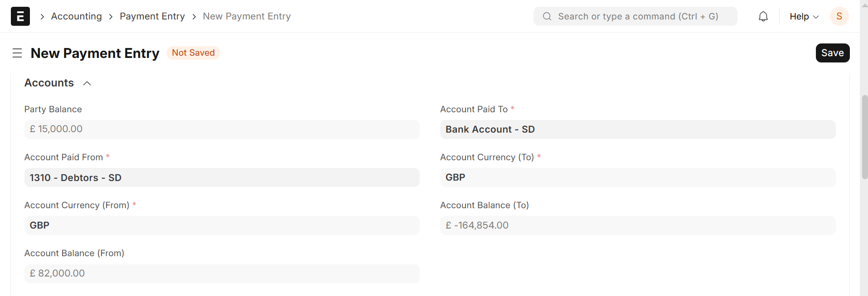Click the search magnifier icon
The image size is (868, 296).
547,16
